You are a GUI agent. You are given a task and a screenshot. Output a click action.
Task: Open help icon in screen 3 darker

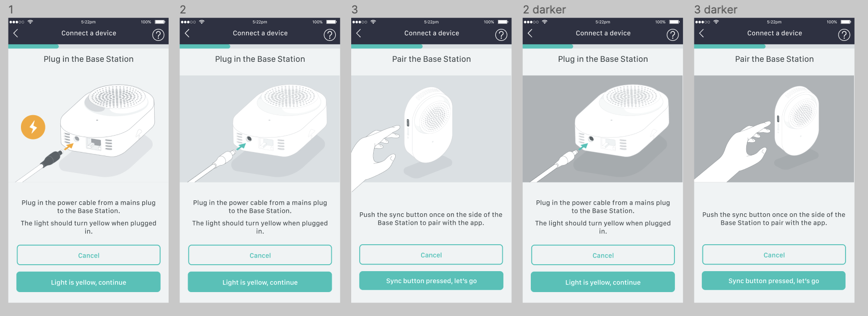coord(844,35)
